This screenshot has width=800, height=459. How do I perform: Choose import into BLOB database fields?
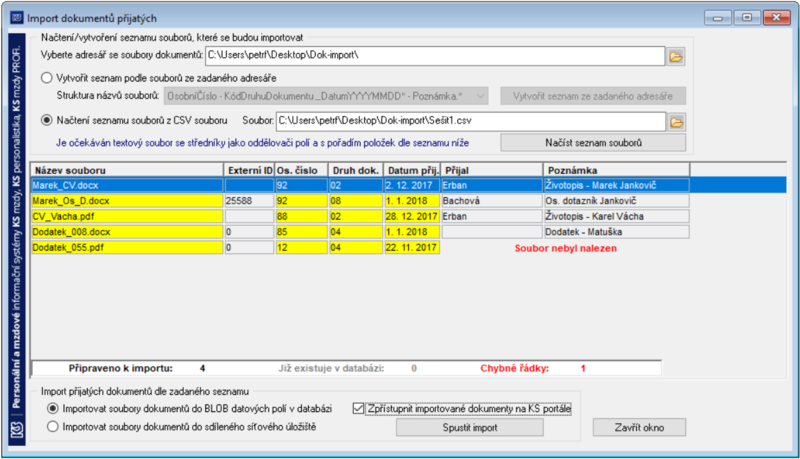[x=53, y=409]
